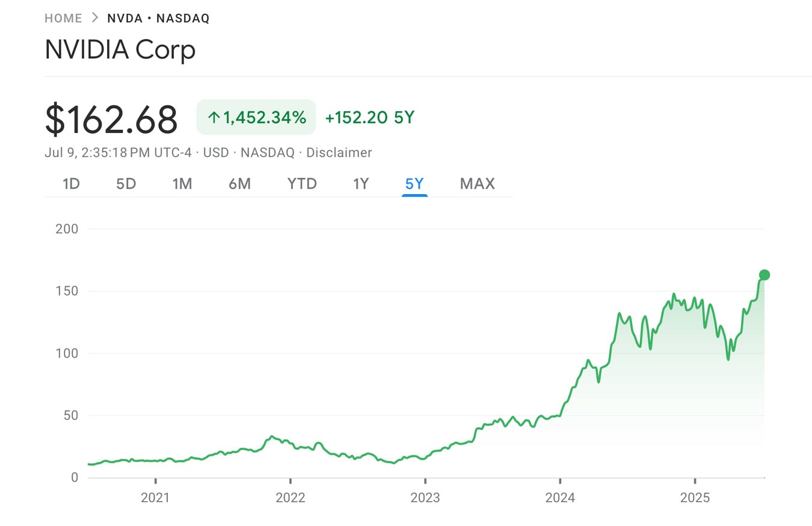Click the $162.68 price text
Viewport: 812px width, 526px height.
111,118
